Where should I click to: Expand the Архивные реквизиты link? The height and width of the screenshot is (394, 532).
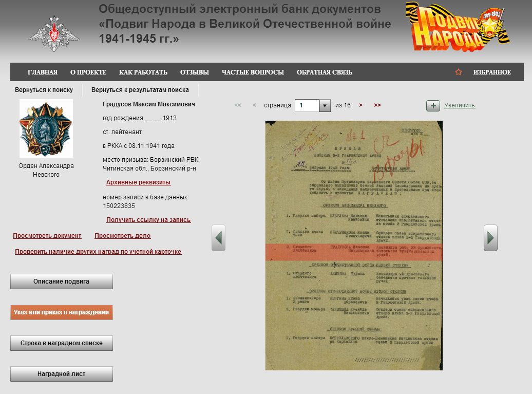(138, 182)
